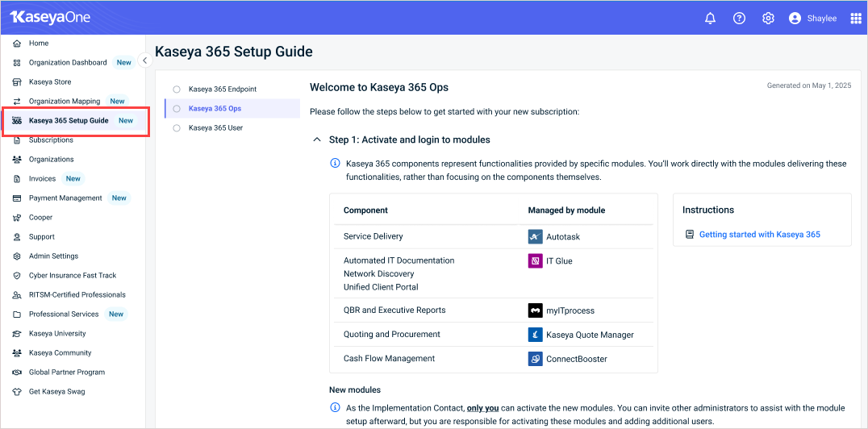Open Getting started with Kaseya 365 link
Image resolution: width=868 pixels, height=429 pixels.
click(760, 235)
